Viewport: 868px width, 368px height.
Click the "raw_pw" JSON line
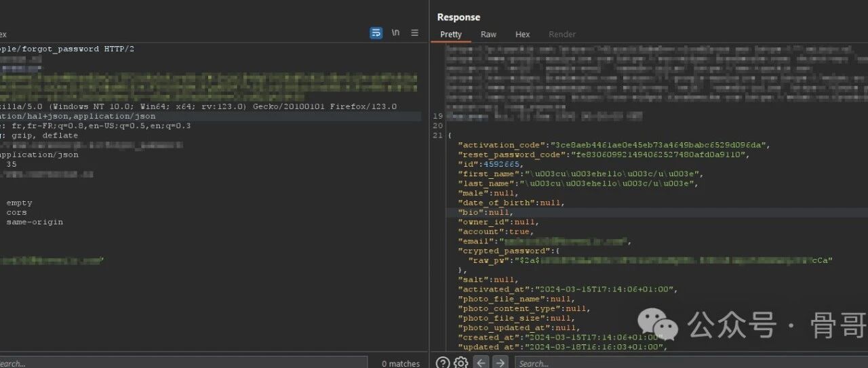(x=650, y=260)
